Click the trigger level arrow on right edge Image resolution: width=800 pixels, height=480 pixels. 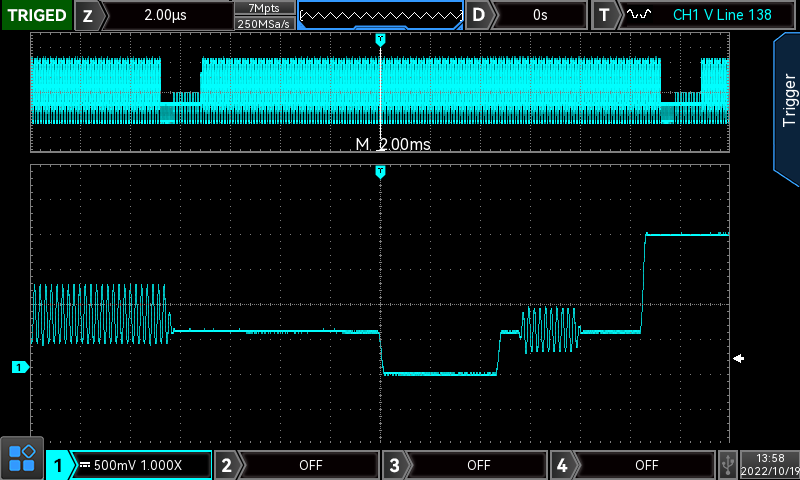(739, 359)
